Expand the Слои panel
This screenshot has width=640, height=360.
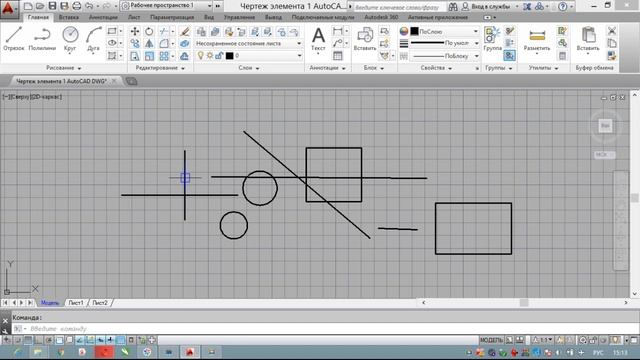pos(249,68)
